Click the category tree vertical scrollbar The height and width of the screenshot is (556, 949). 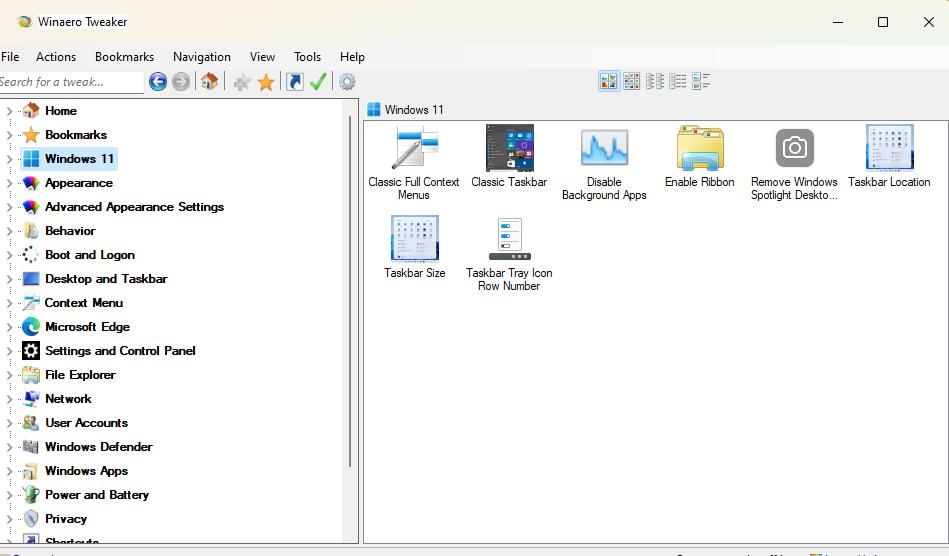tap(350, 290)
